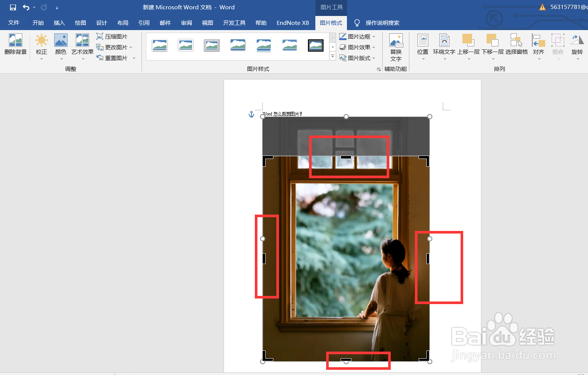Expand Picture Layout (图片版式) dropdown
The width and height of the screenshot is (588, 375).
(x=374, y=58)
